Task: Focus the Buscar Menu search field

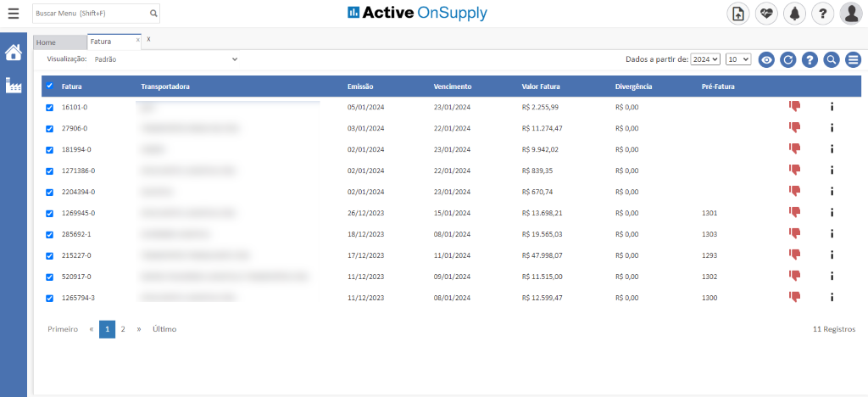Action: coord(91,14)
